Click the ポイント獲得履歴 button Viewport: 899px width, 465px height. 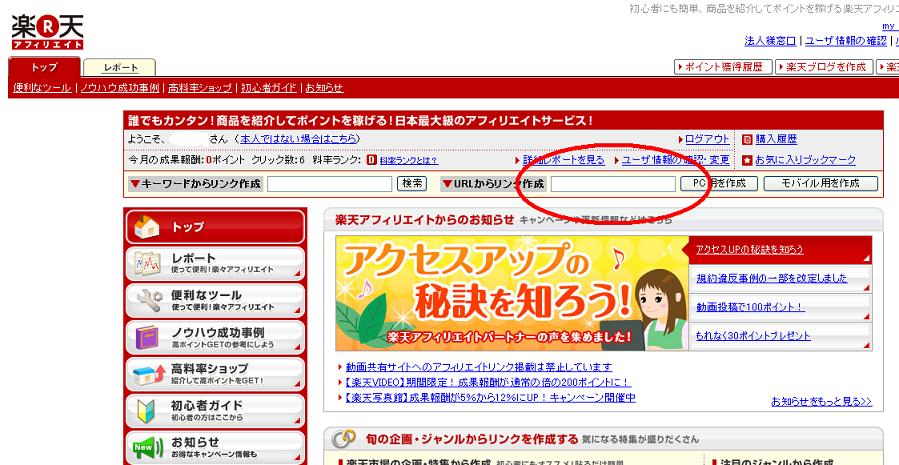[x=722, y=67]
